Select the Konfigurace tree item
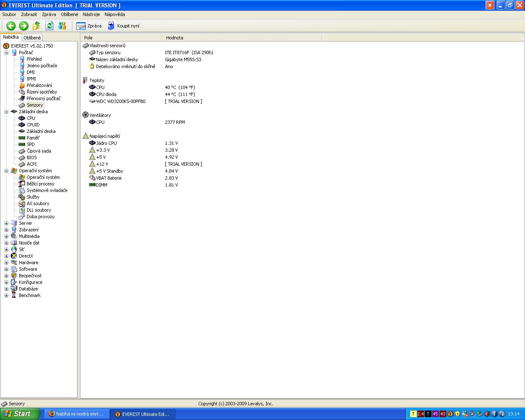Image resolution: width=525 pixels, height=420 pixels. (x=30, y=282)
